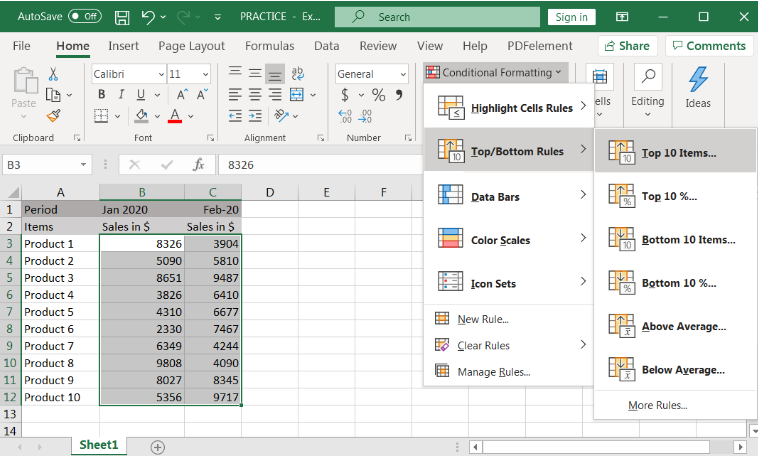The width and height of the screenshot is (758, 456).
Task: Open the Ideas lightning icon
Action: point(698,80)
